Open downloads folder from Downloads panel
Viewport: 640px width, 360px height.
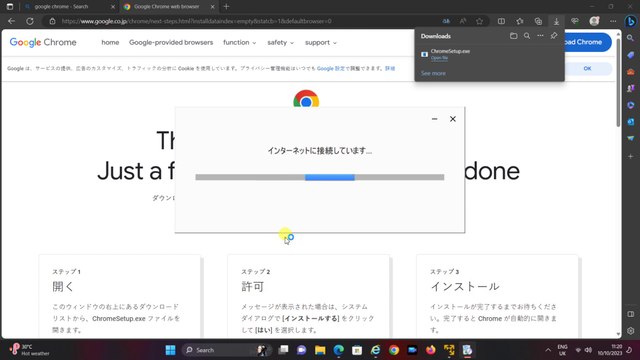coord(513,36)
